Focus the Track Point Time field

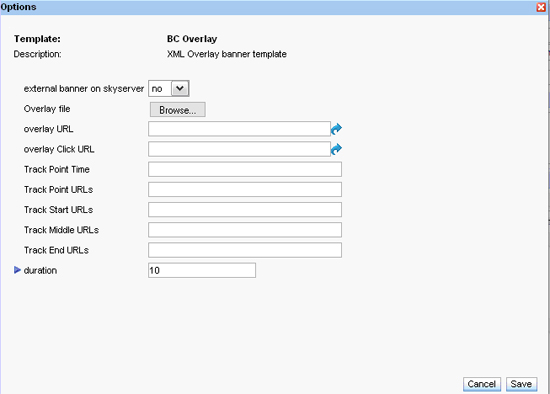[x=245, y=169]
